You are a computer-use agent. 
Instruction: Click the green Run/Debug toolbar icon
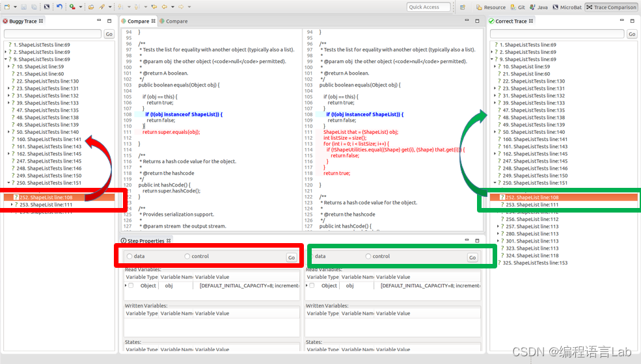72,7
